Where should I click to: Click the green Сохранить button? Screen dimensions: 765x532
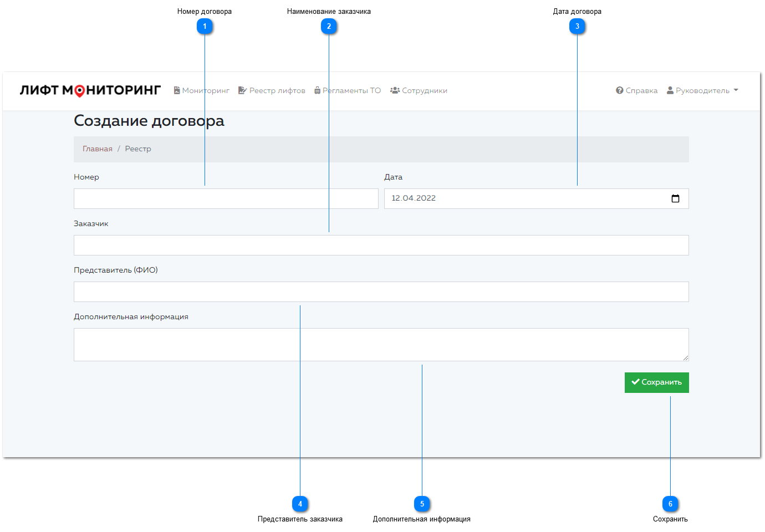pyautogui.click(x=657, y=382)
